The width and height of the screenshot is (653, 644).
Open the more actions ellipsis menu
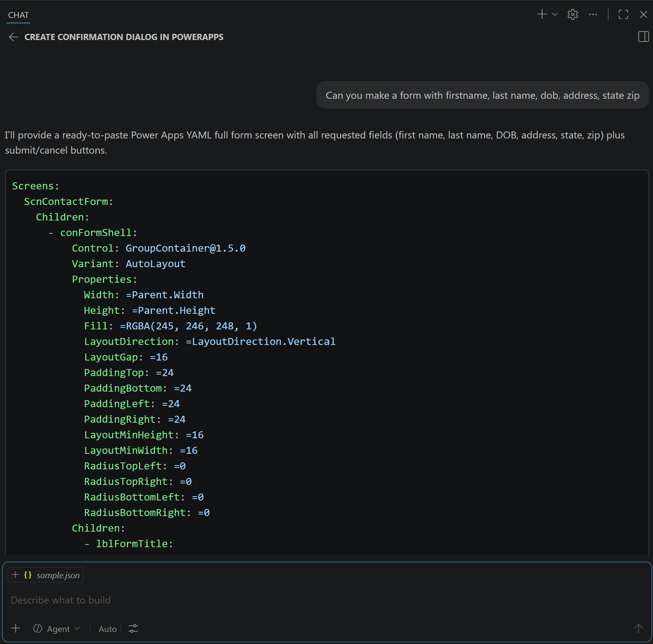coord(593,14)
